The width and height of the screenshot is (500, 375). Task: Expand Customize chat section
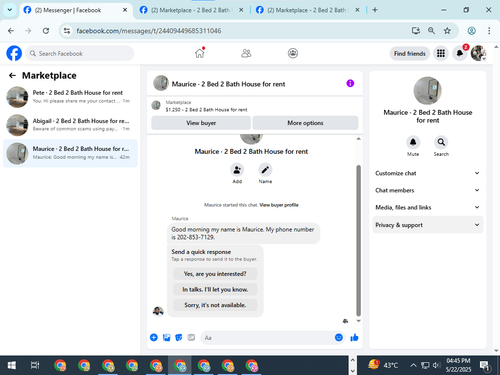tap(428, 173)
